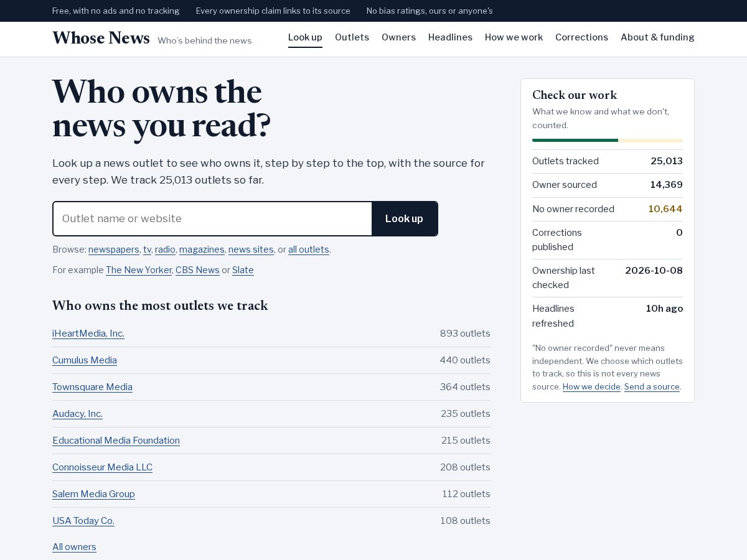Open the Corrections nav item
The image size is (747, 560).
tap(581, 37)
